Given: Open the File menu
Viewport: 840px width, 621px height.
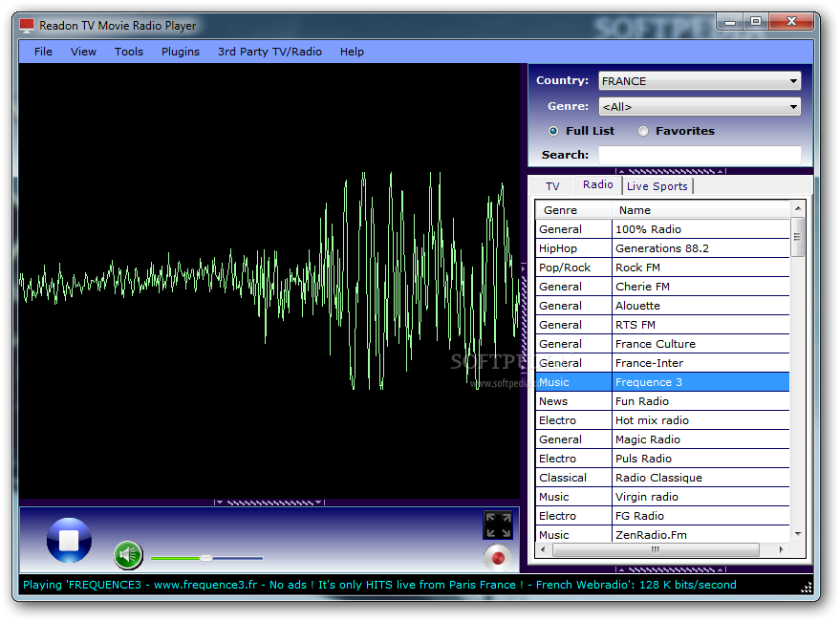Looking at the screenshot, I should tap(43, 52).
